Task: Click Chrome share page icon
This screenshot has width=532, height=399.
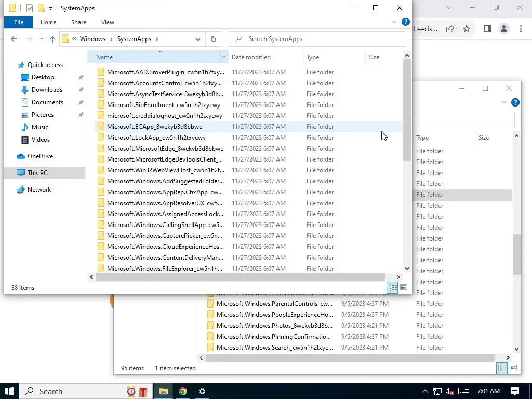Action: (450, 29)
